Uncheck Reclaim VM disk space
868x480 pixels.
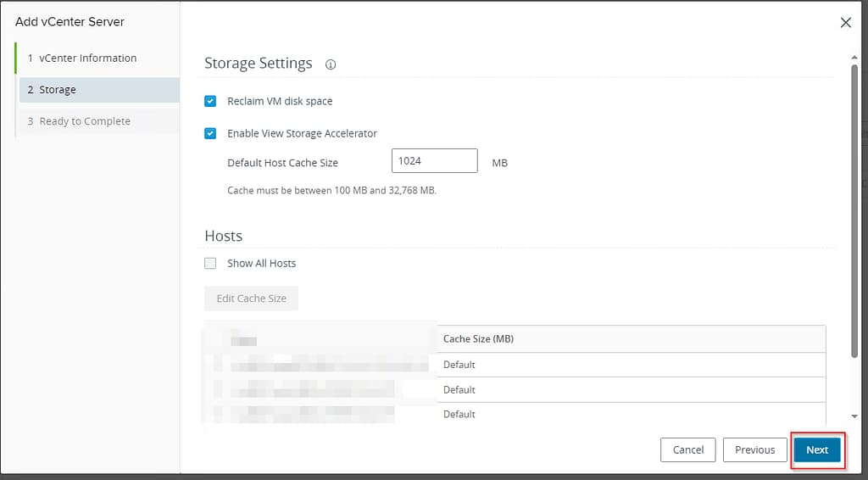pyautogui.click(x=210, y=101)
